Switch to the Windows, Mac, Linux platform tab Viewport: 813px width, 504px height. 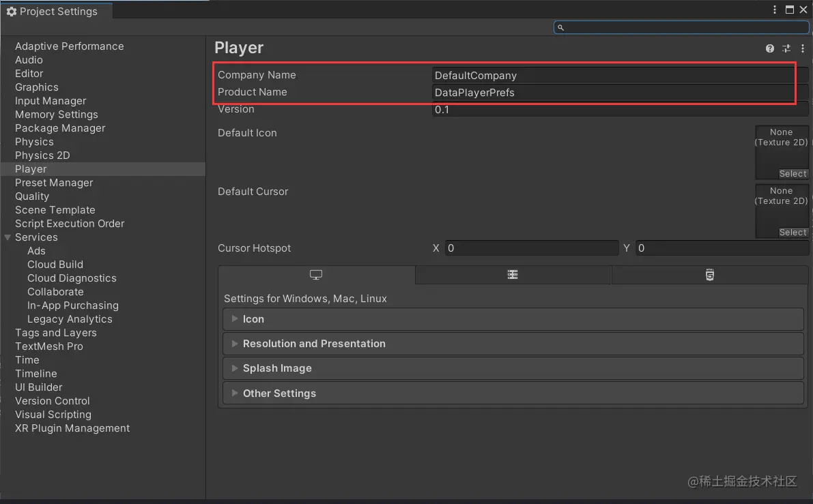[316, 275]
